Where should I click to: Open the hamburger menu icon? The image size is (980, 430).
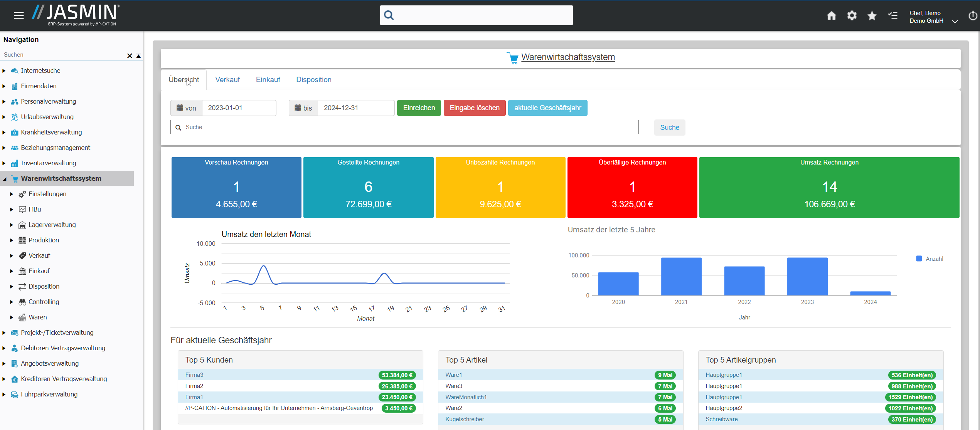click(19, 15)
